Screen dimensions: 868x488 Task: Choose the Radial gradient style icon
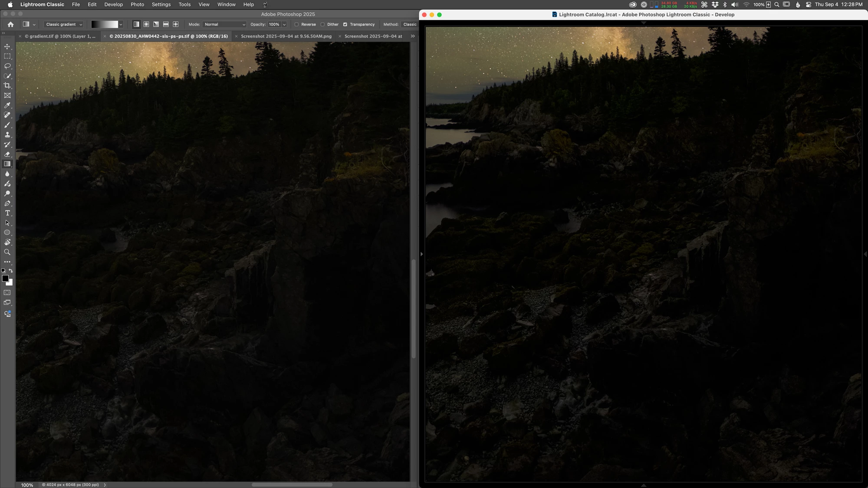pos(146,24)
